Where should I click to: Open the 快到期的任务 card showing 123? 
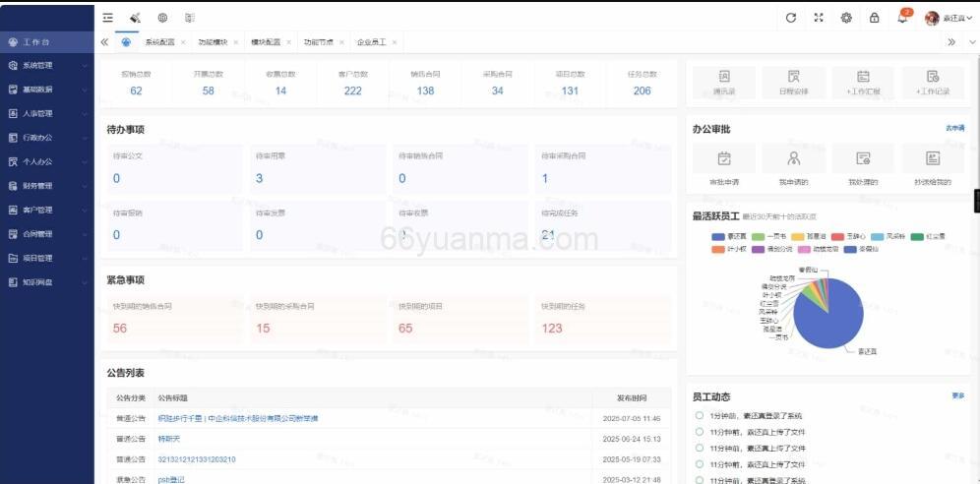602,319
